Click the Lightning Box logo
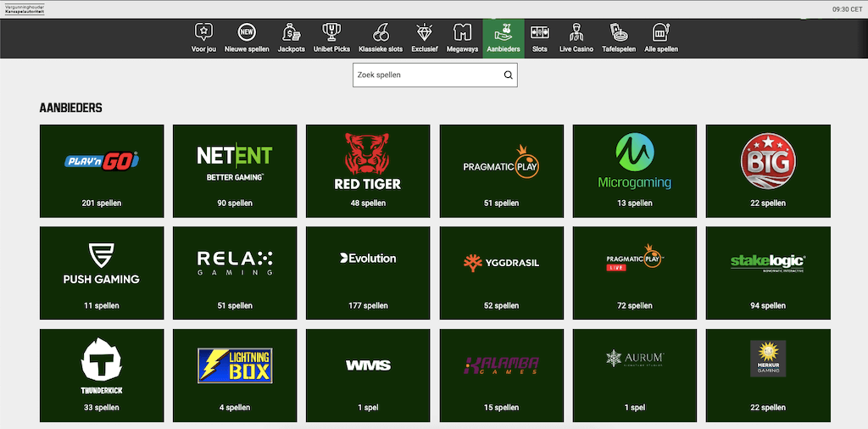 [235, 365]
